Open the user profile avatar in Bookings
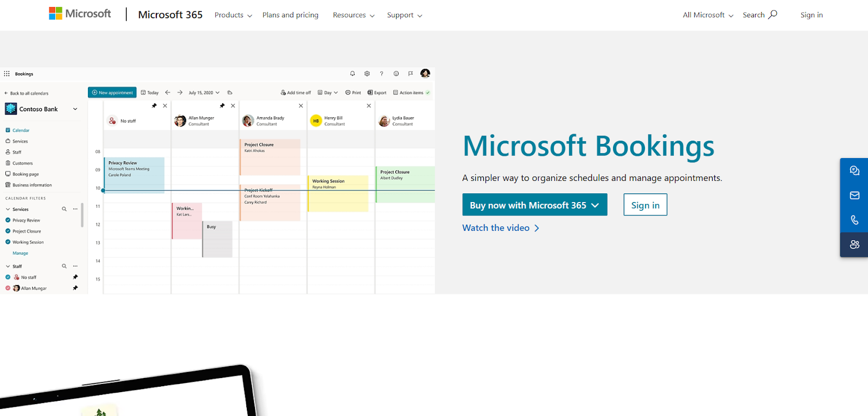The image size is (868, 416). (425, 73)
